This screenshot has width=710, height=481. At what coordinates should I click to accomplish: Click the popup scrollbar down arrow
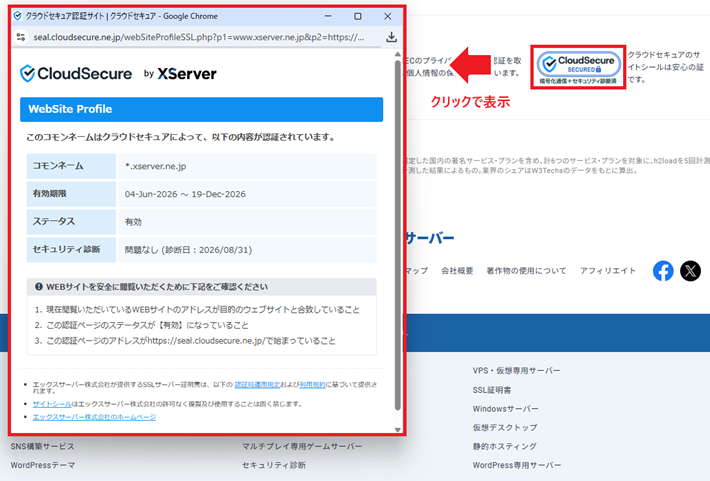(398, 430)
